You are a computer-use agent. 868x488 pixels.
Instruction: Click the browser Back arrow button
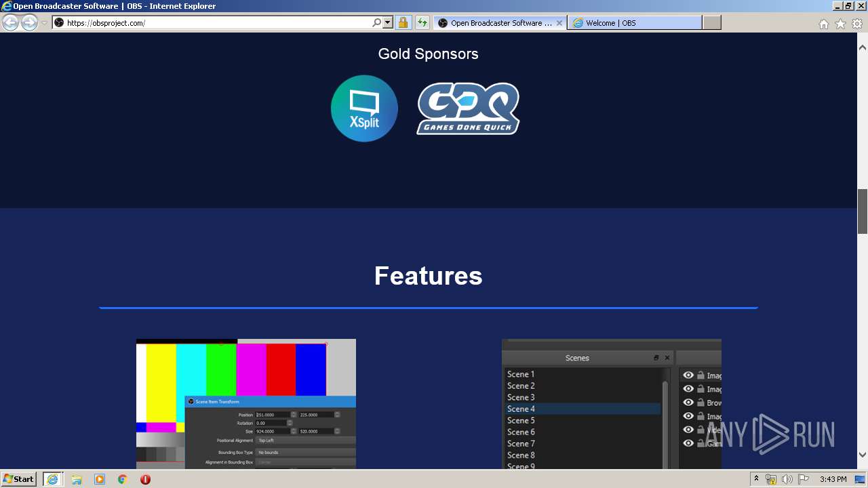point(11,23)
